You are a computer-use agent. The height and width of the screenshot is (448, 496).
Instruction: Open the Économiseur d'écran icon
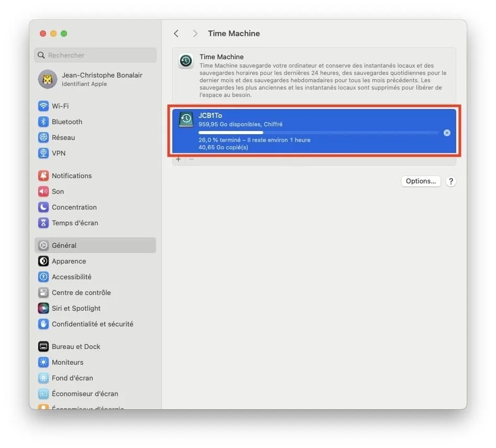43,394
